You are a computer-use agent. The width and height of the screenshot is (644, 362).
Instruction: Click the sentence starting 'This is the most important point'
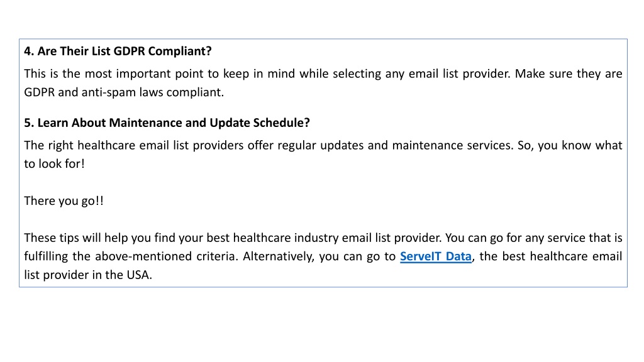(267, 74)
